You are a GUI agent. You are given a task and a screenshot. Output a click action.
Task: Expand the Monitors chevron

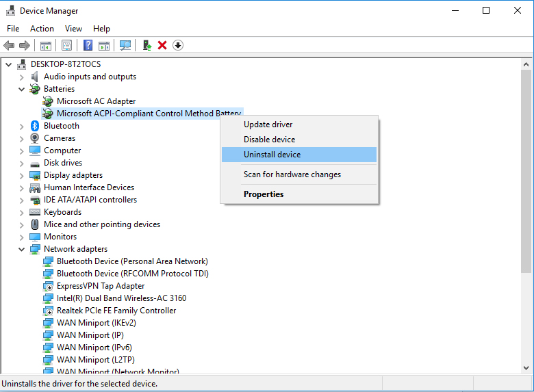point(22,237)
